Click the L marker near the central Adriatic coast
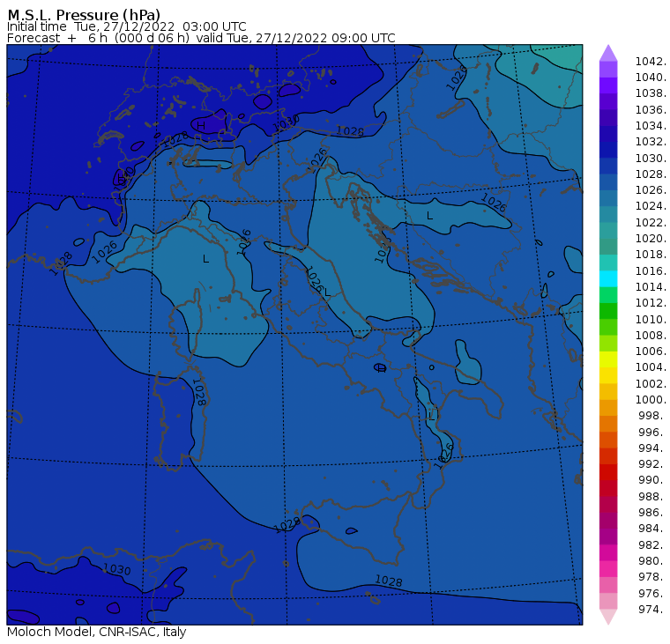The height and width of the screenshot is (644, 670). [x=328, y=292]
